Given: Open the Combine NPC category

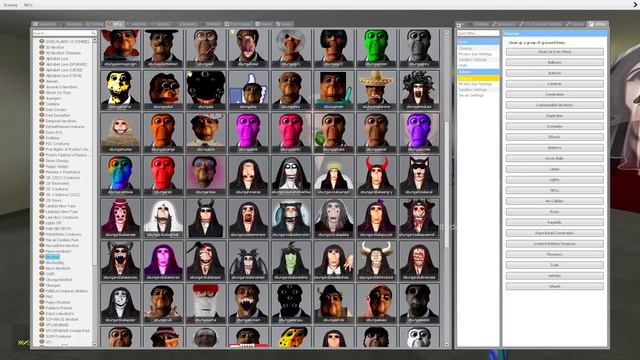Looking at the screenshot, I should point(52,104).
